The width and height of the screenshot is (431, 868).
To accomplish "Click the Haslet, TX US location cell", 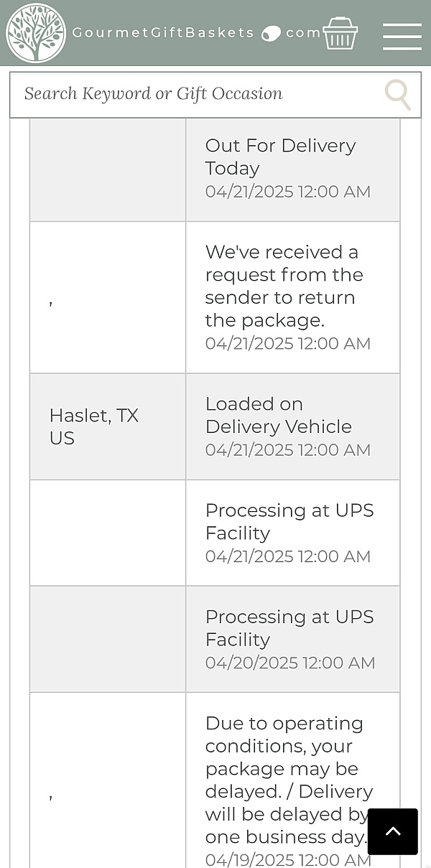I will 94,426.
